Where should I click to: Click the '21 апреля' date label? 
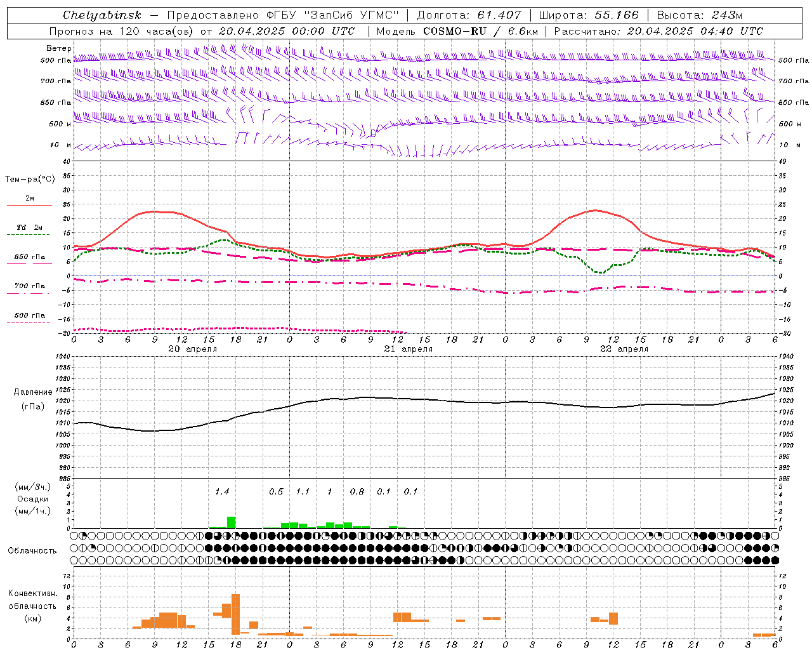[x=409, y=349]
